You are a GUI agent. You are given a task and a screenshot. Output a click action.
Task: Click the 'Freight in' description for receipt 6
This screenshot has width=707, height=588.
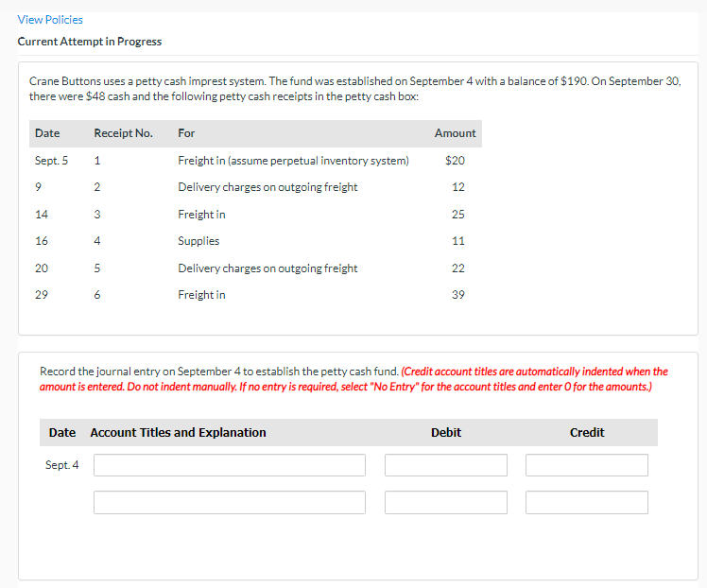201,295
